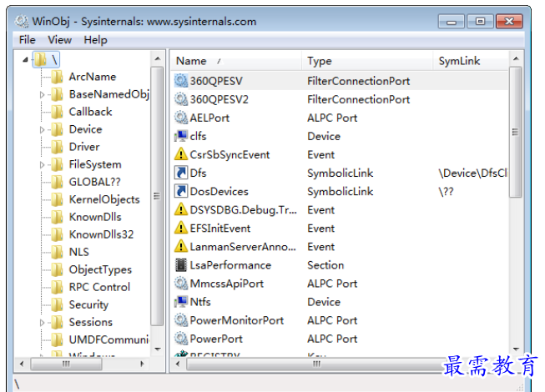
Task: Sort by the Type column header
Action: pyautogui.click(x=367, y=61)
